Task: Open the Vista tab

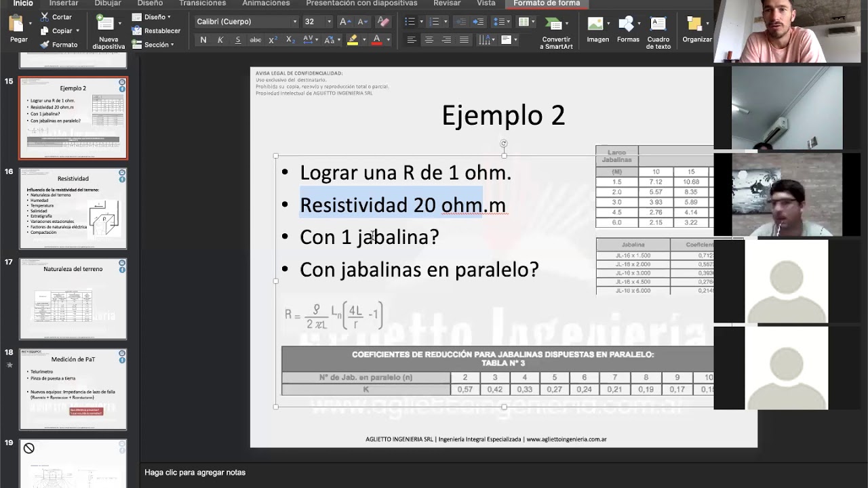Action: tap(486, 3)
